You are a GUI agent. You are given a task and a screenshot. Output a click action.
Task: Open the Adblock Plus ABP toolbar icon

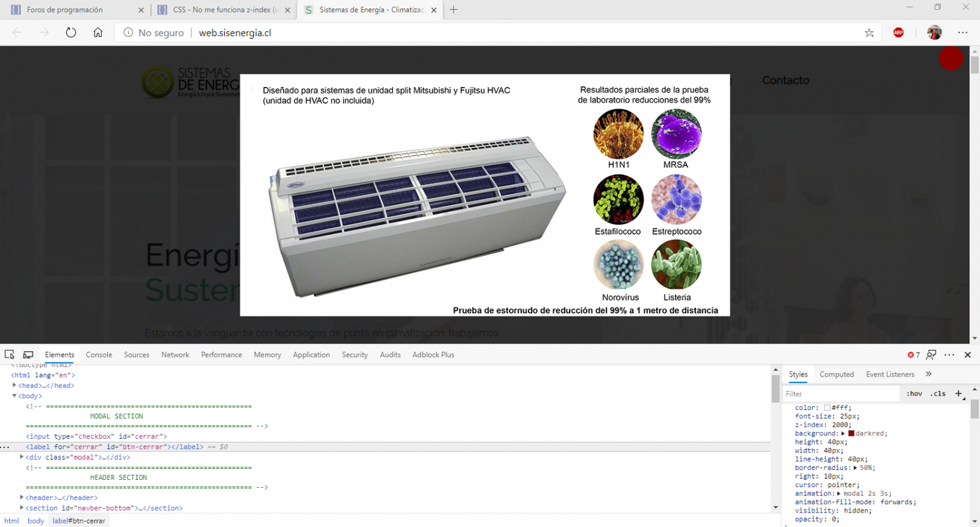coord(898,33)
